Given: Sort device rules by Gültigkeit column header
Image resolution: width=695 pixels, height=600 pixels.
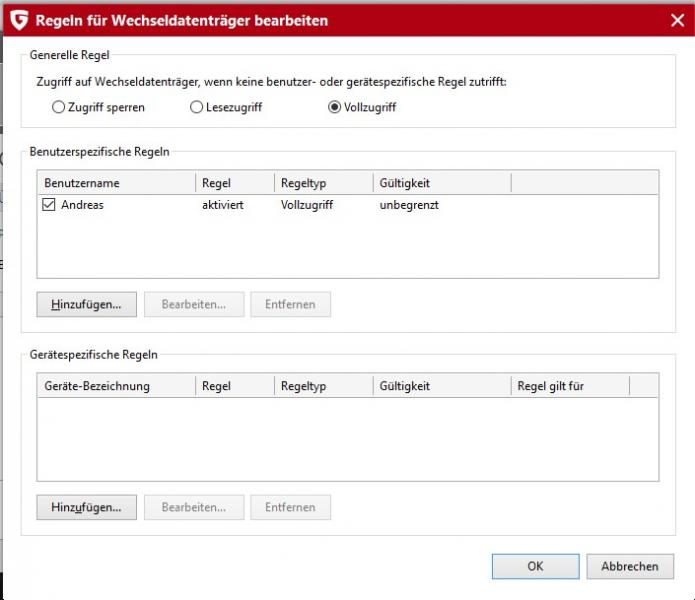Looking at the screenshot, I should click(442, 386).
